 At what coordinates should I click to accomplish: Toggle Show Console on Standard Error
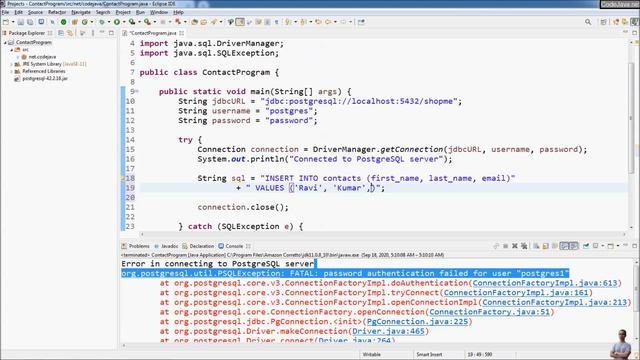click(574, 246)
